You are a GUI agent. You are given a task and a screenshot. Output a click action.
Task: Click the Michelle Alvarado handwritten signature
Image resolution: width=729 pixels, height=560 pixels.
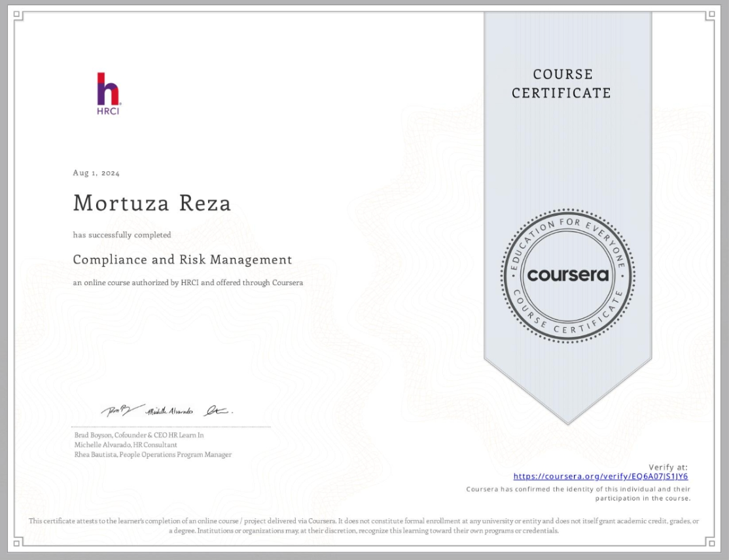pos(169,411)
